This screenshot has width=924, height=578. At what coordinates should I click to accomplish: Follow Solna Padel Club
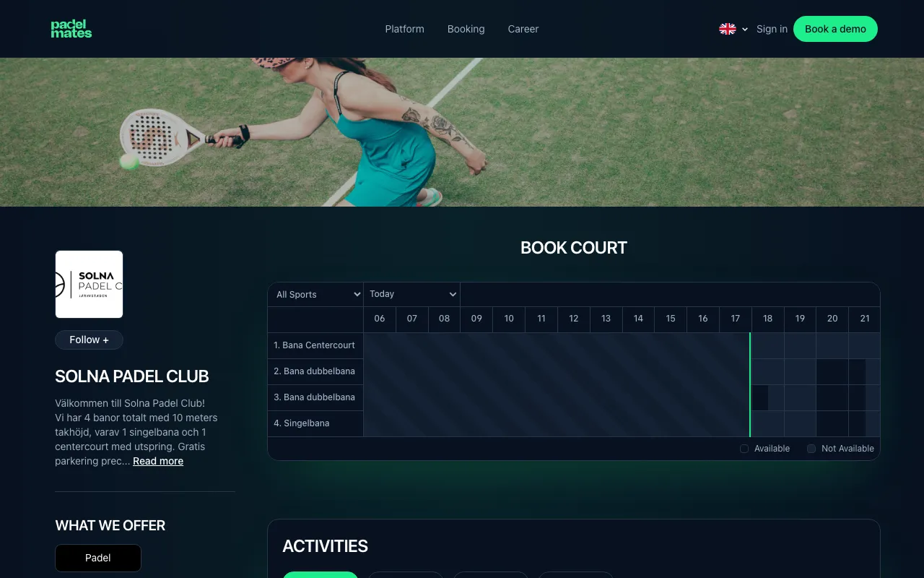(x=90, y=340)
